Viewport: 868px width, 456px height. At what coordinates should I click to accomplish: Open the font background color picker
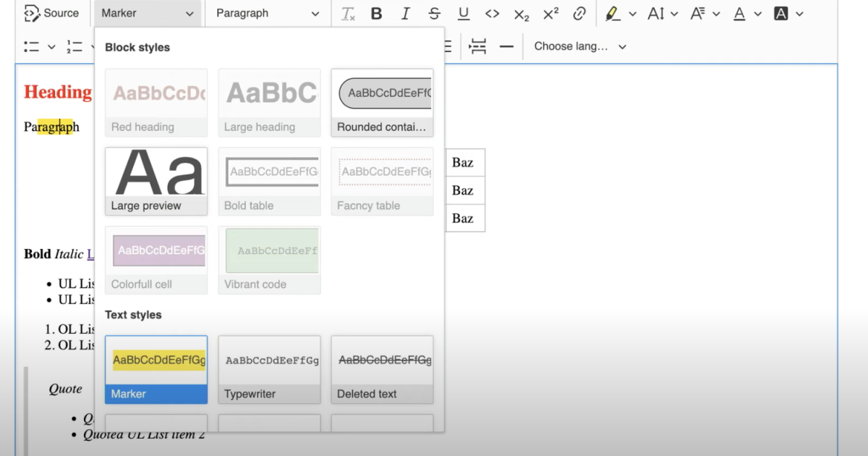coord(788,14)
